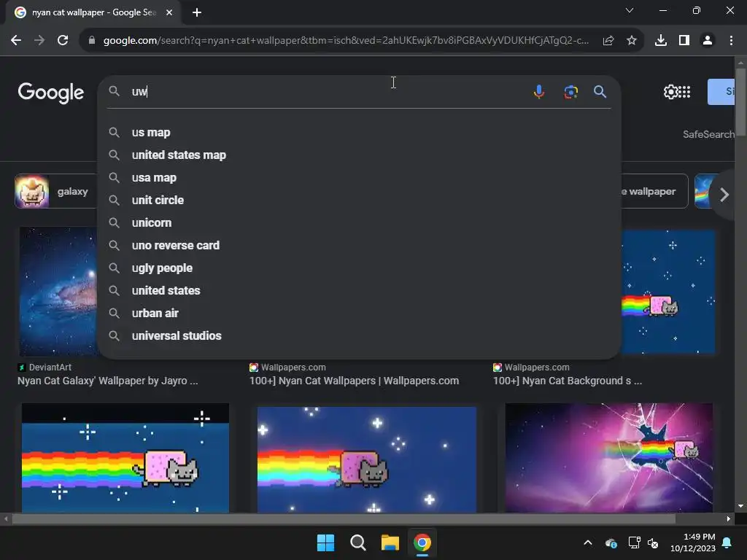The height and width of the screenshot is (560, 747).
Task: Choose 'urban air' suggestion
Action: click(x=359, y=314)
